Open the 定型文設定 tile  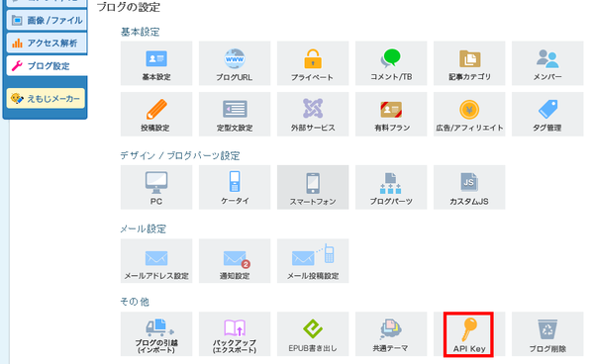tap(235, 114)
